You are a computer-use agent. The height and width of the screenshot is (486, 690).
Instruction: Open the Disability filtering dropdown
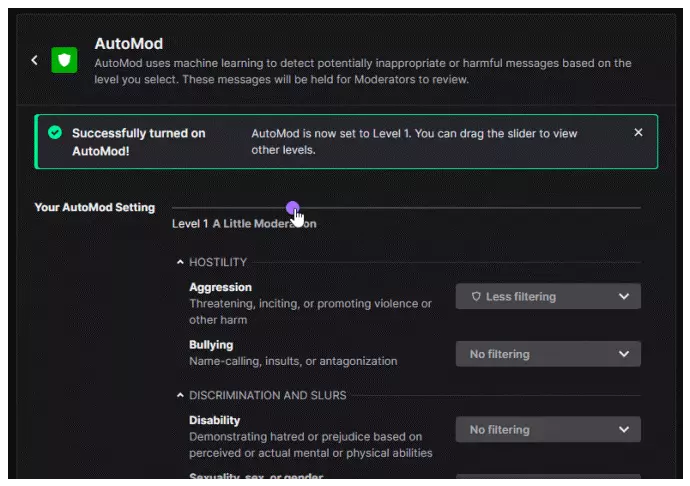tap(548, 429)
